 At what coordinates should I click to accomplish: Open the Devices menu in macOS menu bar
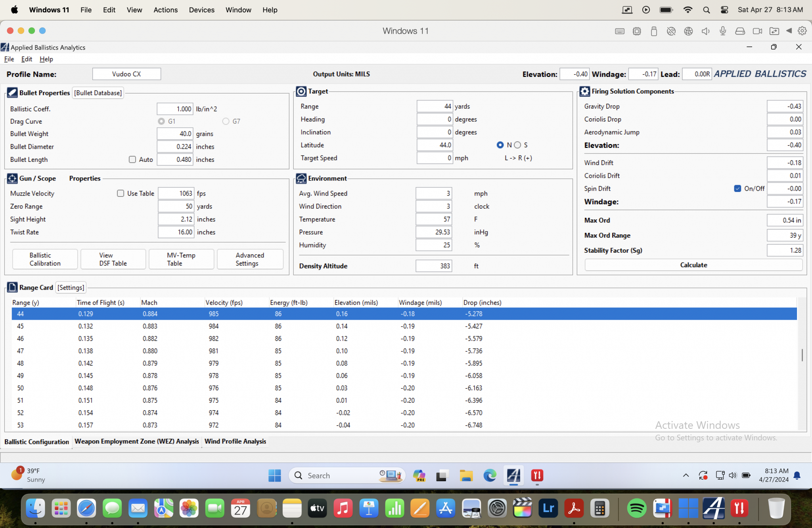[x=201, y=10]
